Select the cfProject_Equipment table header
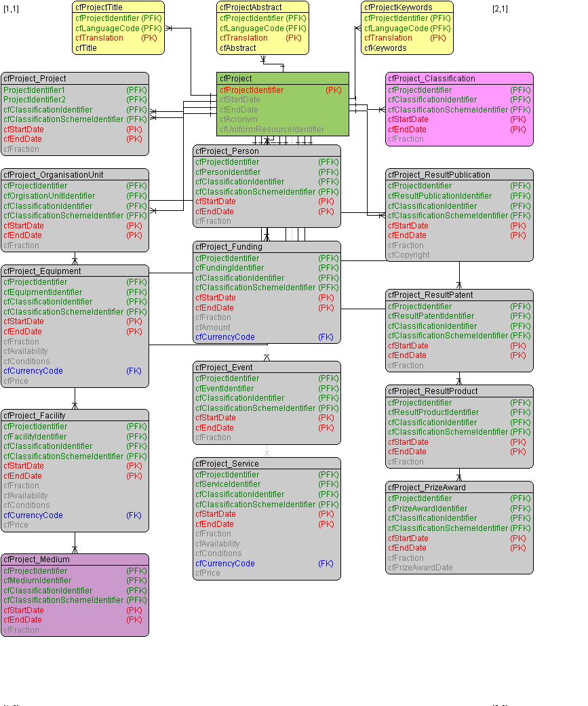 42,271
